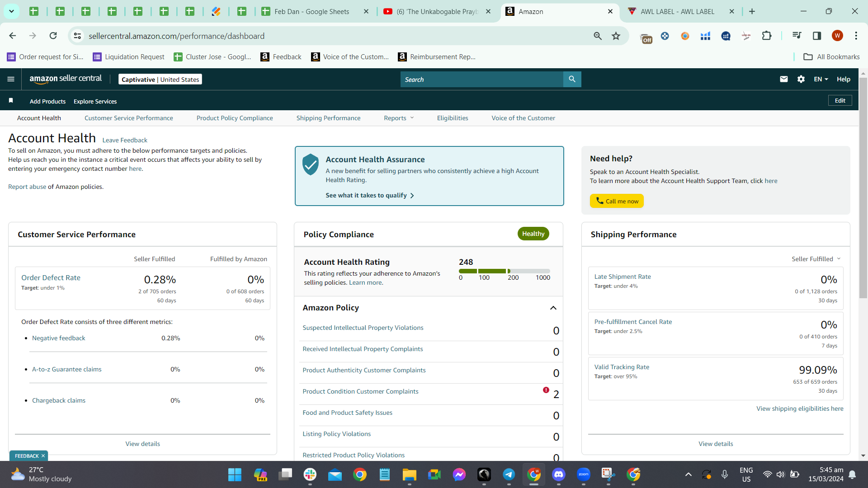868x488 pixels.
Task: Open Telegram from the taskbar
Action: tap(509, 474)
